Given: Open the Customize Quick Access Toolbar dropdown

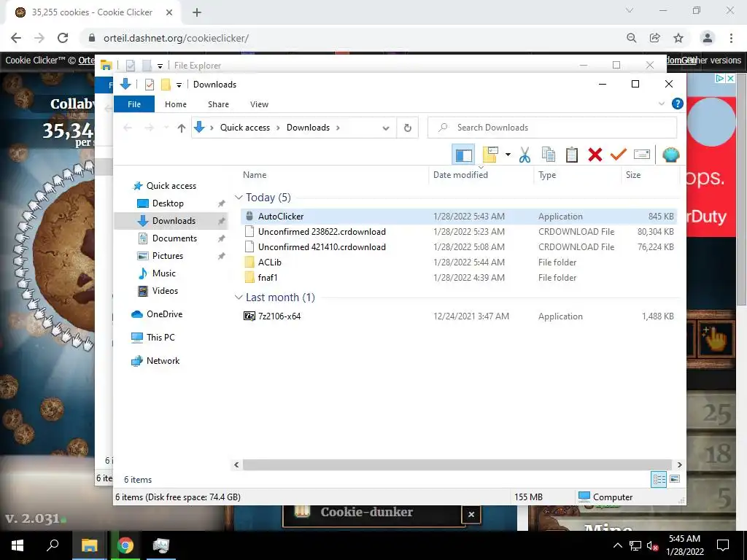Looking at the screenshot, I should coord(179,85).
